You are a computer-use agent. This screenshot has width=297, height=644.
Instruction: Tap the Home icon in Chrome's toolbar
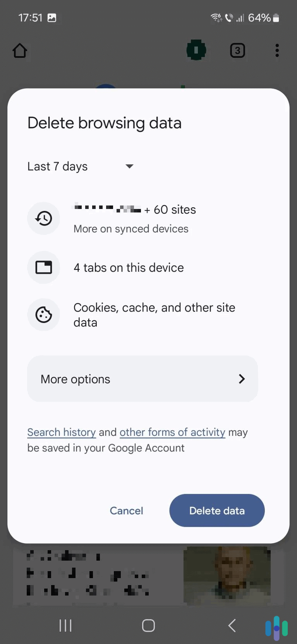pyautogui.click(x=19, y=50)
